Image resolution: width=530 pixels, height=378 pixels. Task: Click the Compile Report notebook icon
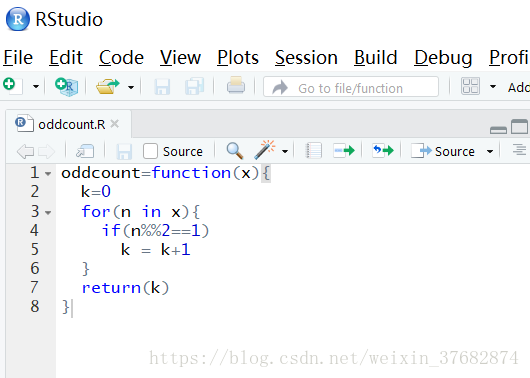pyautogui.click(x=313, y=151)
